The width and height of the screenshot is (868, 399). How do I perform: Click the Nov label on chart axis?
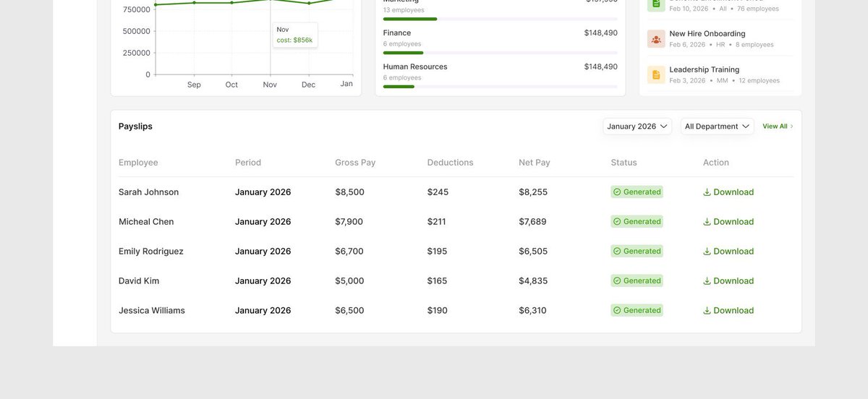[x=270, y=85]
